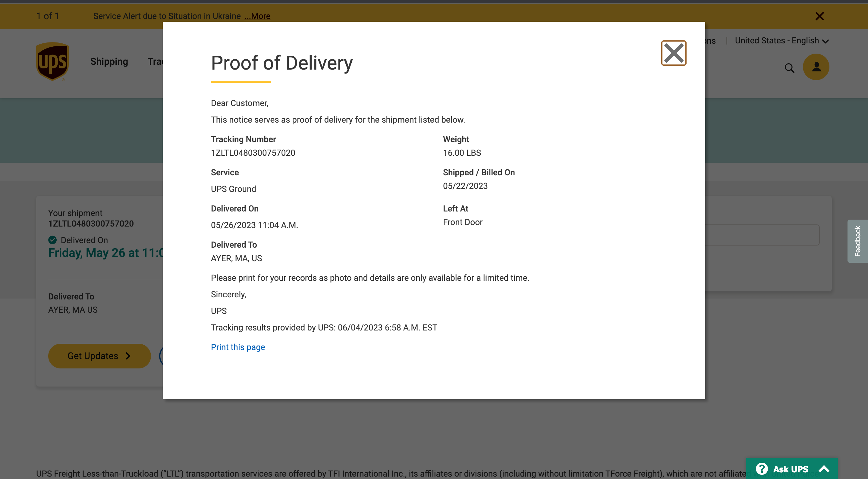Click the Service Alert Ukraine text
The width and height of the screenshot is (868, 479).
pos(167,16)
